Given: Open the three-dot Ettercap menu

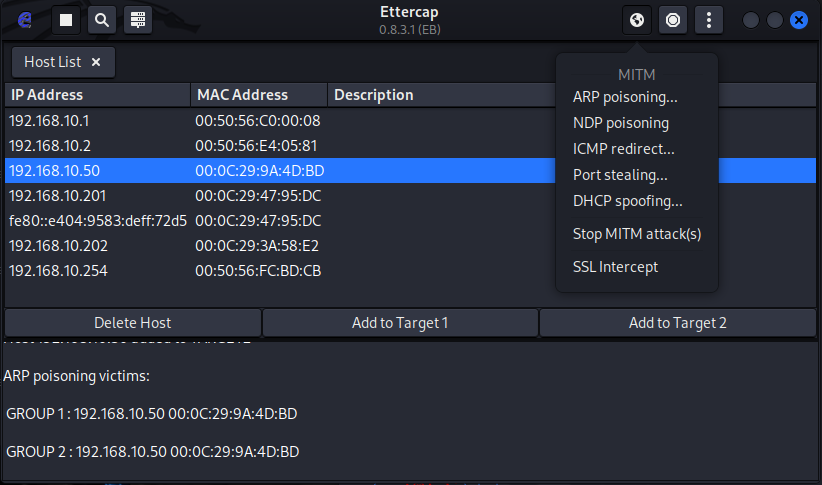Looking at the screenshot, I should (709, 20).
